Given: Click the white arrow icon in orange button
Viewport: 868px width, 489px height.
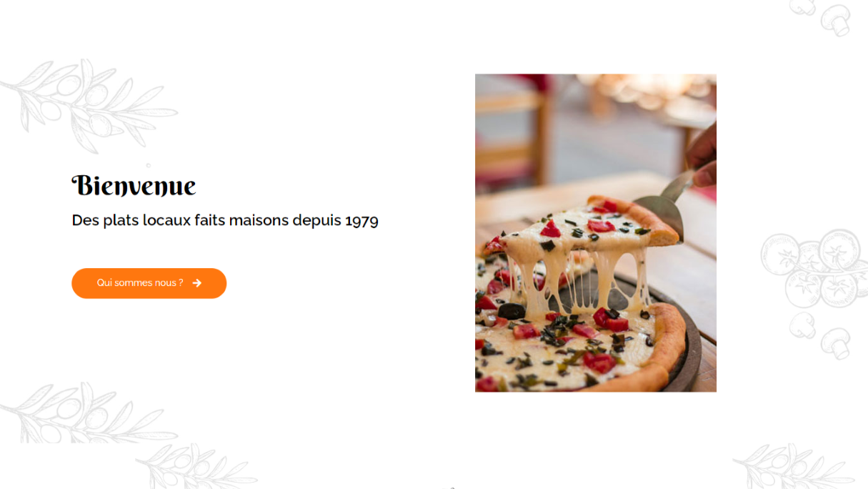Looking at the screenshot, I should coord(197,283).
